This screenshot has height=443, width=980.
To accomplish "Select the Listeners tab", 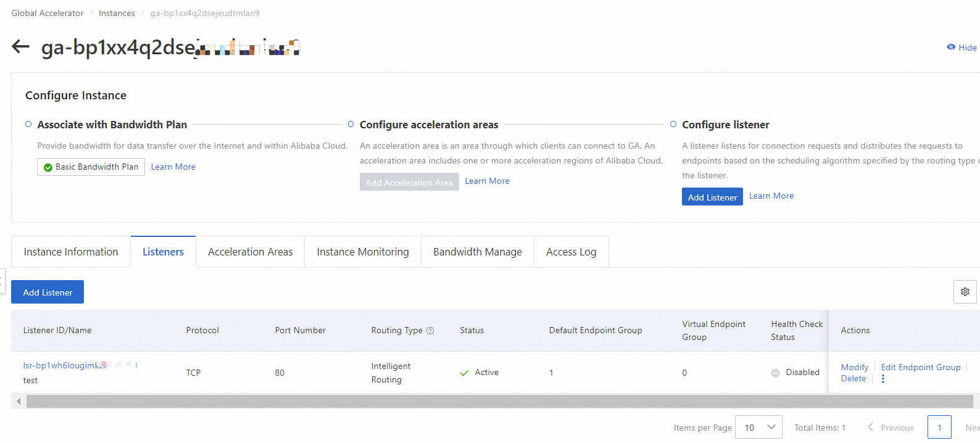I will click(163, 252).
